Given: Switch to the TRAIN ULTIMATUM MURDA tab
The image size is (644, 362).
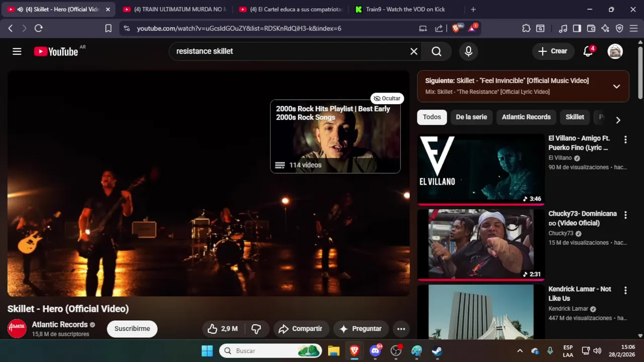Looking at the screenshot, I should pos(174,10).
